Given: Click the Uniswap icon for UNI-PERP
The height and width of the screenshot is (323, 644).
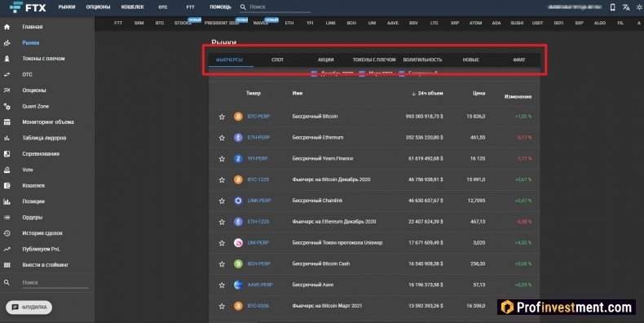Looking at the screenshot, I should [x=238, y=243].
